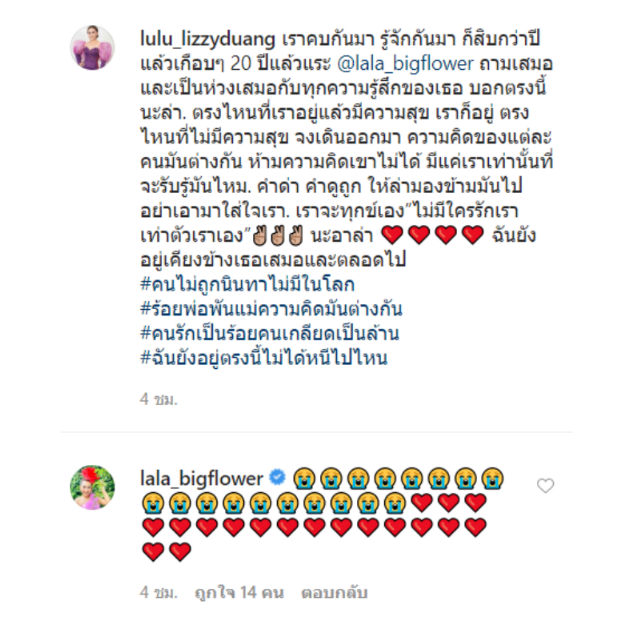The image size is (628, 621).
Task: Open the @lala_bigflower mention link
Action: coord(405,64)
